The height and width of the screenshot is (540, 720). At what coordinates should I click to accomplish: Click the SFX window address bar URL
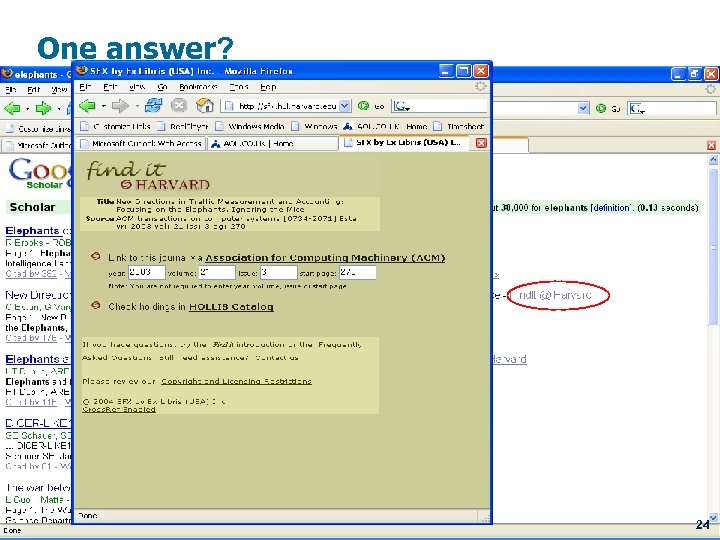pyautogui.click(x=287, y=106)
